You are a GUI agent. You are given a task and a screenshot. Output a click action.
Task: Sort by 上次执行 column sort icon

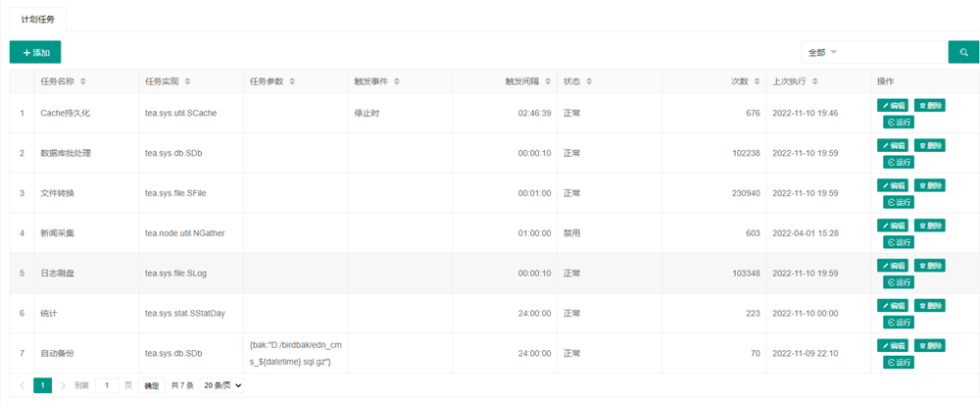pos(815,81)
